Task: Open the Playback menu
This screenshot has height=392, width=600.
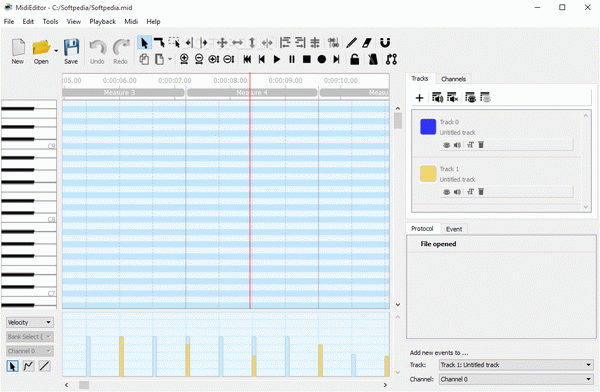Action: [x=103, y=21]
